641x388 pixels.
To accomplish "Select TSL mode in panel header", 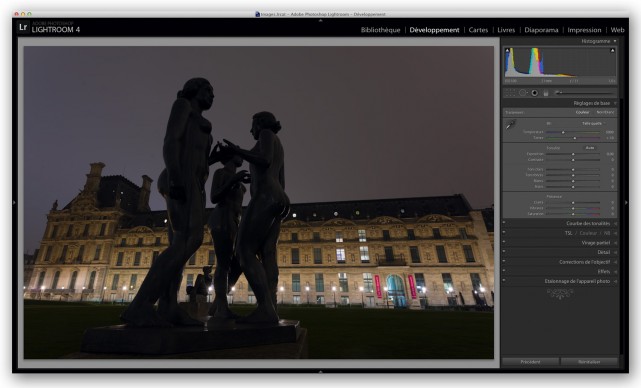I will [x=569, y=233].
